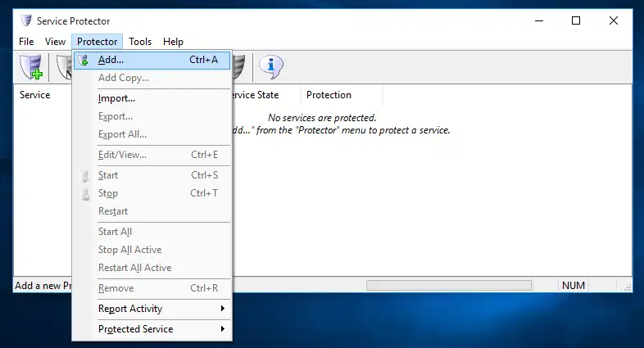Select the Restart menu entry
Screen dimensions: 644x348
click(x=152, y=212)
